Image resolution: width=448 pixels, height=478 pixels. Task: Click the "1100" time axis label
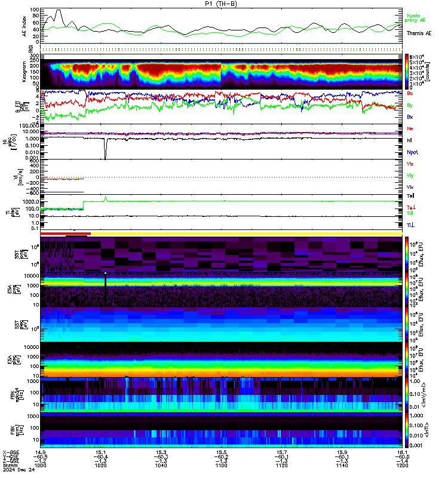coord(221,465)
